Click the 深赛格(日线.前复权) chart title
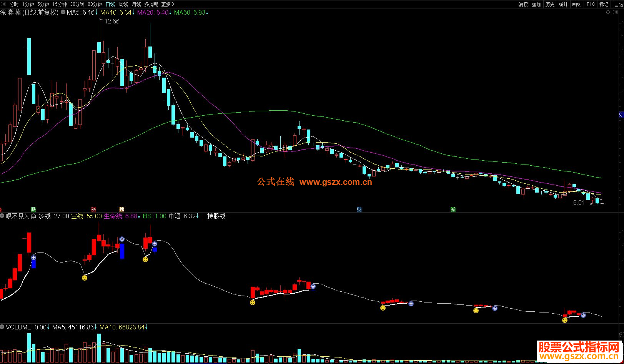Screen dimensions: 624x364 [29, 12]
